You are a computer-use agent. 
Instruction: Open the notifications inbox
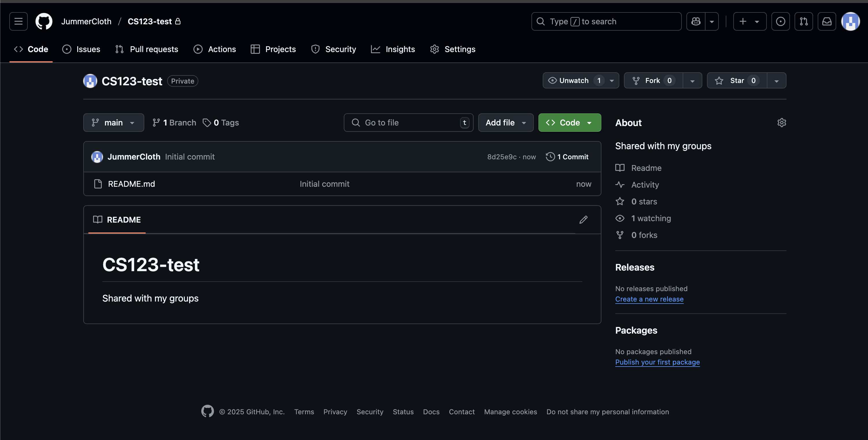827,22
